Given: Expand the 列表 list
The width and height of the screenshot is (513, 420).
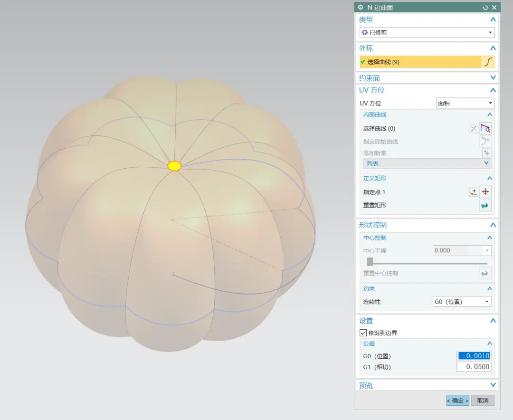Looking at the screenshot, I should click(486, 163).
